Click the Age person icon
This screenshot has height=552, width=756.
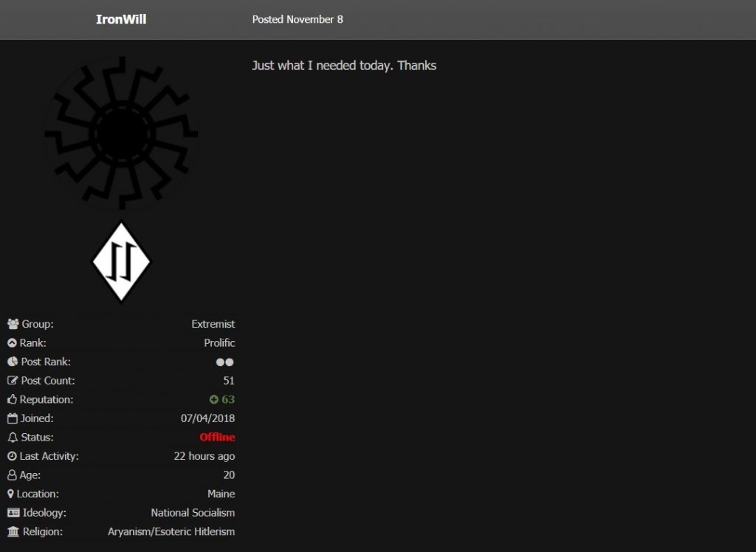coord(12,475)
